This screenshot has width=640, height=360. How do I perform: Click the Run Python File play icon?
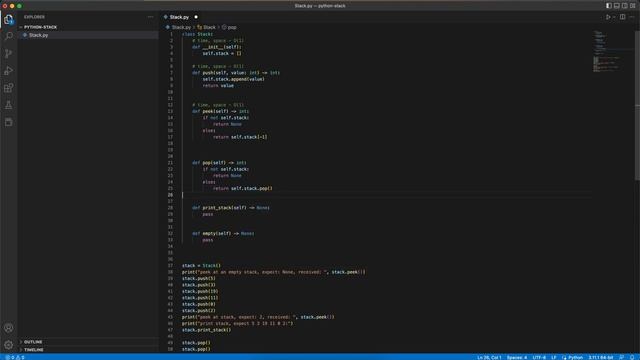tap(608, 17)
